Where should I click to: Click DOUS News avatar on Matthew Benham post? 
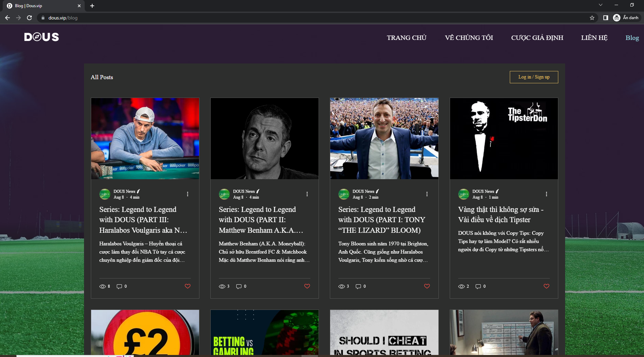pos(224,194)
